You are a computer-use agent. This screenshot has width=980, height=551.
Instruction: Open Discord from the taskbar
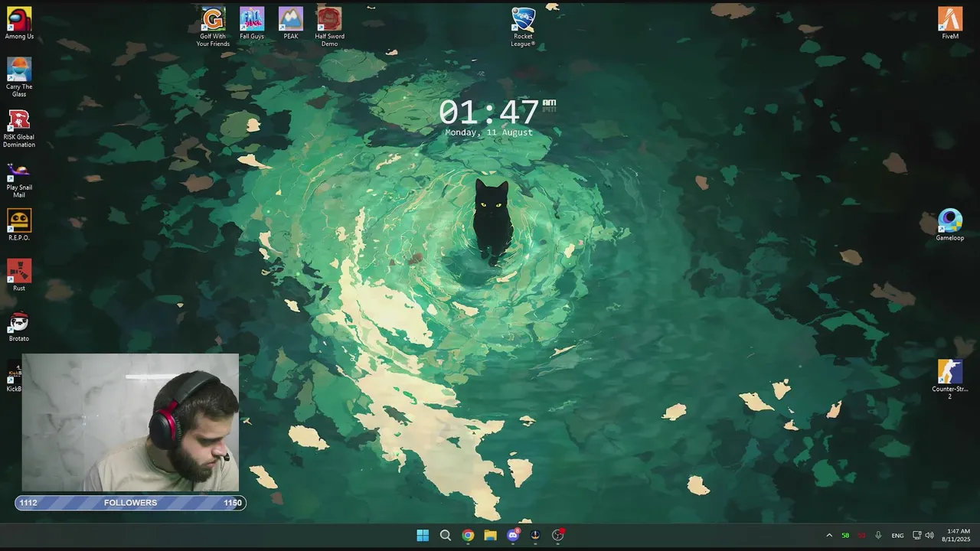click(513, 535)
